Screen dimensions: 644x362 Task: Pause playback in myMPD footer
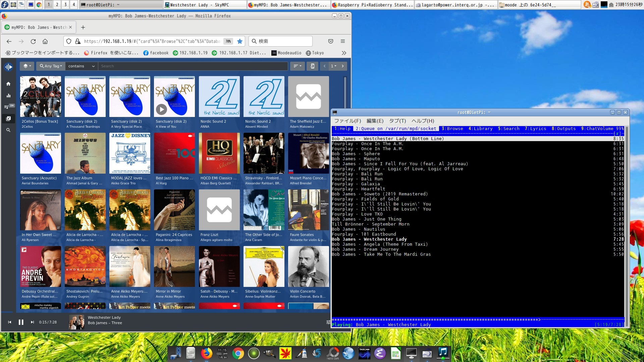point(21,322)
